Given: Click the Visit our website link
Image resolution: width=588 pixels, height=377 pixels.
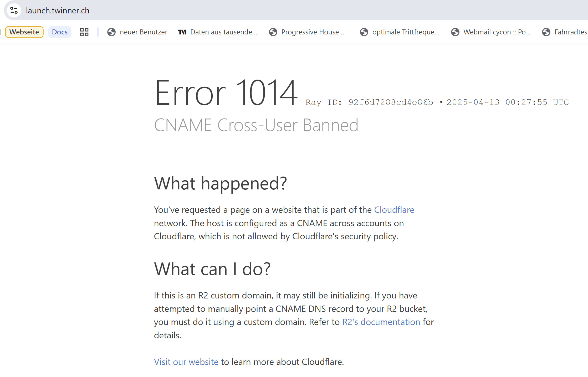Looking at the screenshot, I should click(x=186, y=362).
